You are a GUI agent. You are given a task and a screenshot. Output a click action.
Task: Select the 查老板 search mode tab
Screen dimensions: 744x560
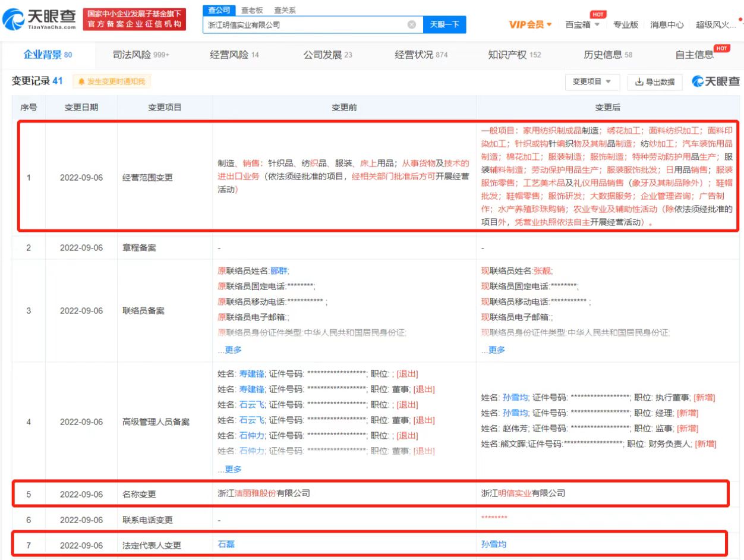click(253, 10)
